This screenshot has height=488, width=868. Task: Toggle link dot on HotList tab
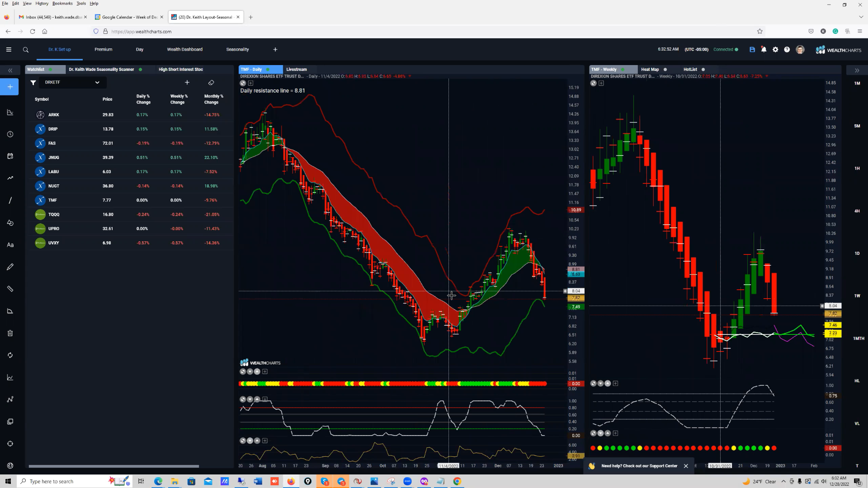coord(703,70)
